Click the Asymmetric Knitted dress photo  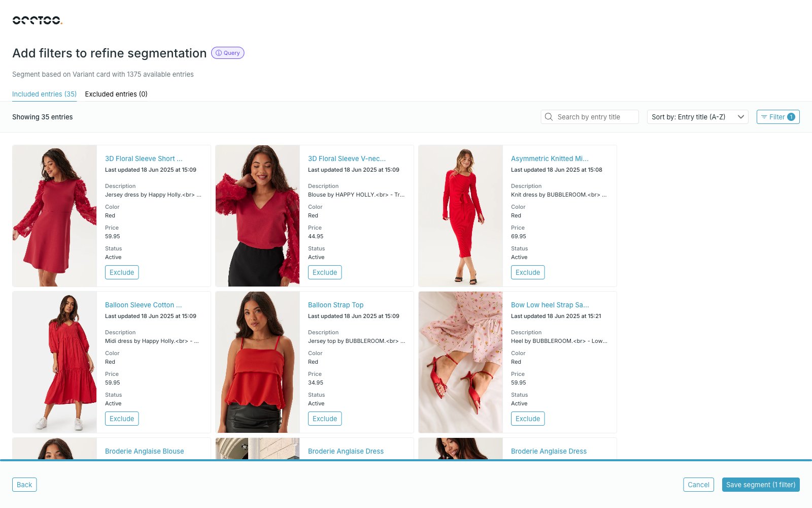pos(461,216)
